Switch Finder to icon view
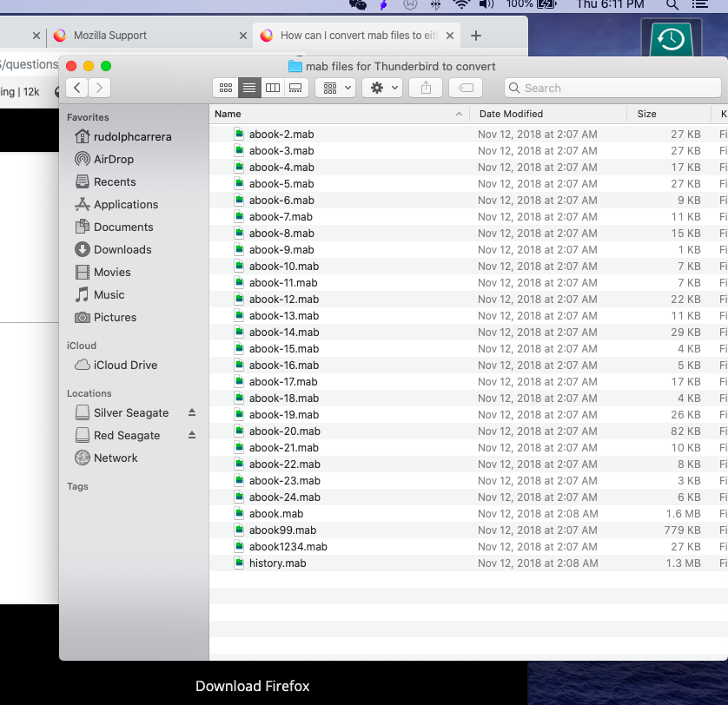The height and width of the screenshot is (705, 728). coord(226,88)
